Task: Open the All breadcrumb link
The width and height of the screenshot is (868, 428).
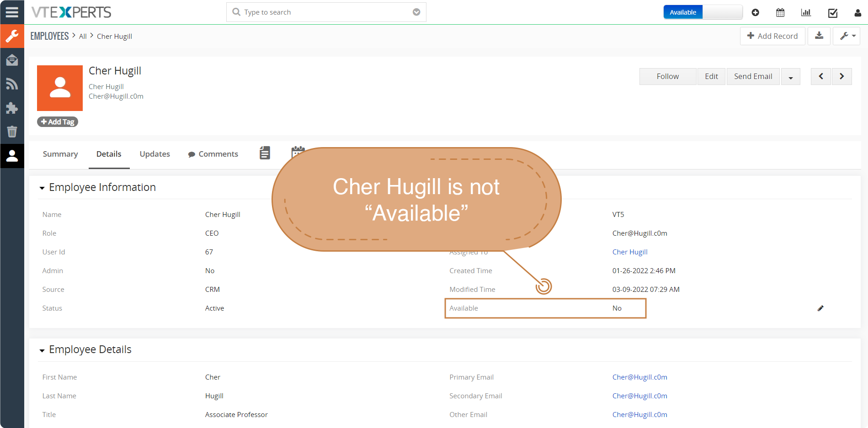Action: tap(83, 37)
